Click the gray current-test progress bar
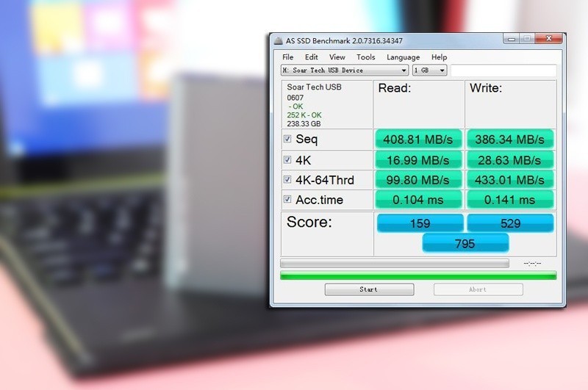Screen dimensions: 588x390 (395, 264)
